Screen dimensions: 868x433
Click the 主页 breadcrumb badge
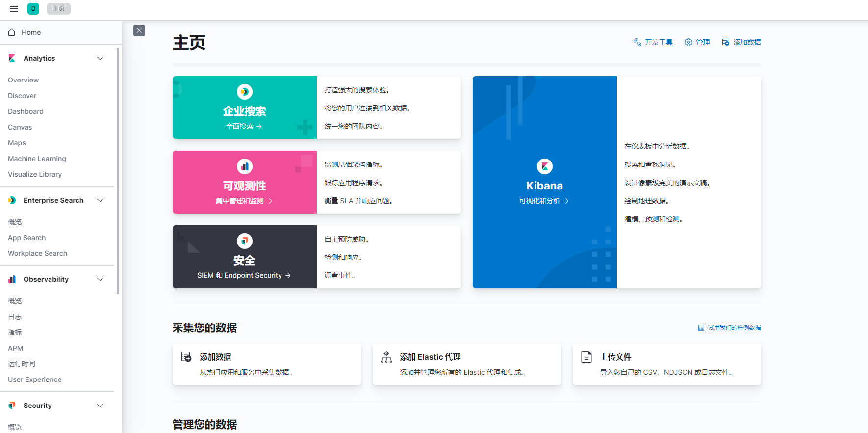(x=59, y=9)
